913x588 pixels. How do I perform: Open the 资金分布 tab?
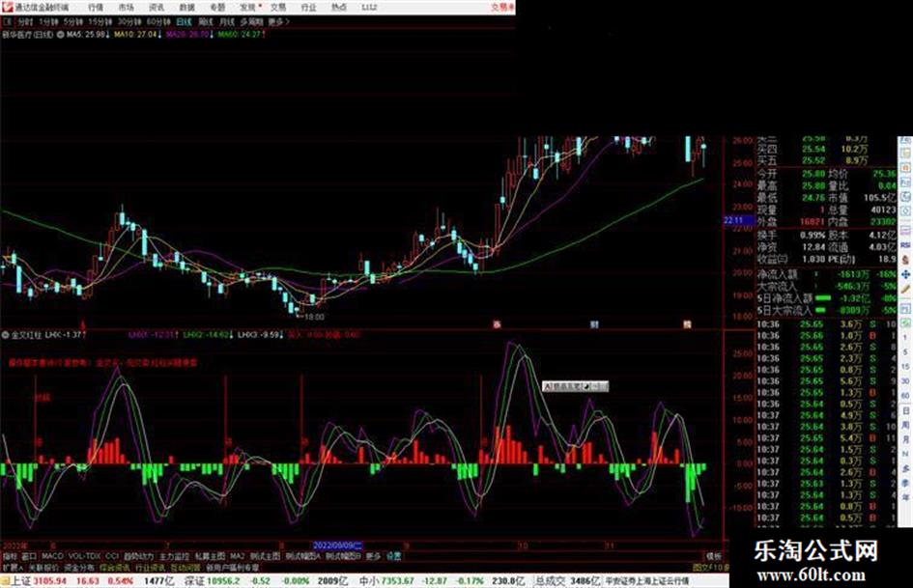pos(79,567)
